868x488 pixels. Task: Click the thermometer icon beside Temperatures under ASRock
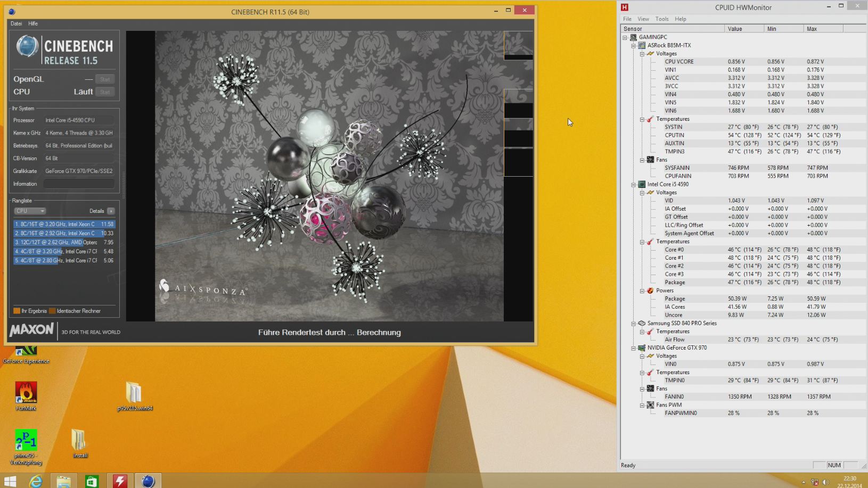pyautogui.click(x=650, y=119)
